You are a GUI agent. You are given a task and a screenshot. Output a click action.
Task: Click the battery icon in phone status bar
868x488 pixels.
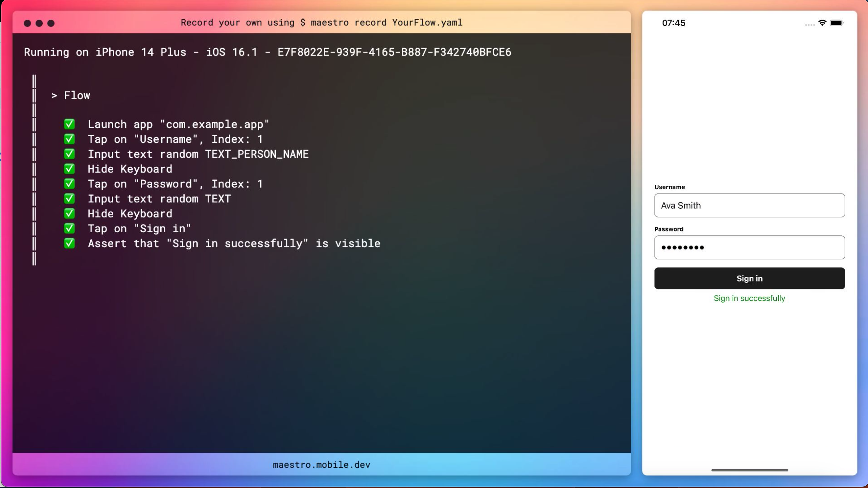point(836,23)
